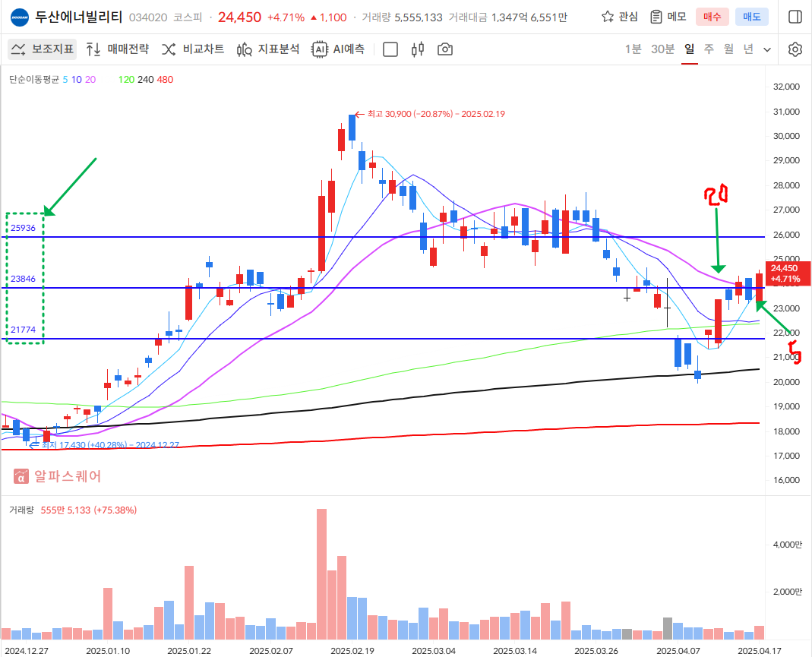The image size is (812, 657).
Task: Click current price tag 24,450 on axis
Action: [x=787, y=273]
